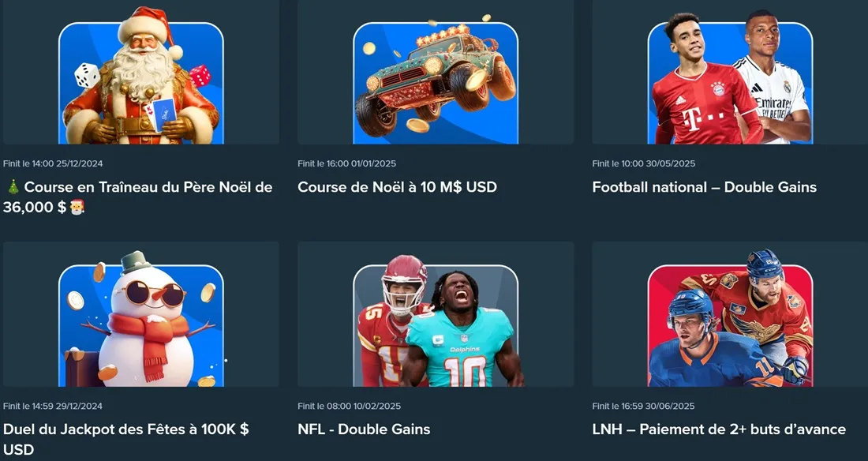Screen dimensions: 868x461
Task: Open LNH – Paiement de 2+ buts d'avance
Action: [x=719, y=429]
